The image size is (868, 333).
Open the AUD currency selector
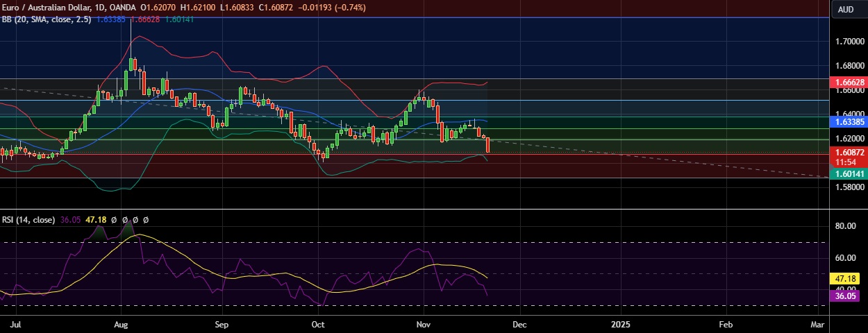pos(846,9)
